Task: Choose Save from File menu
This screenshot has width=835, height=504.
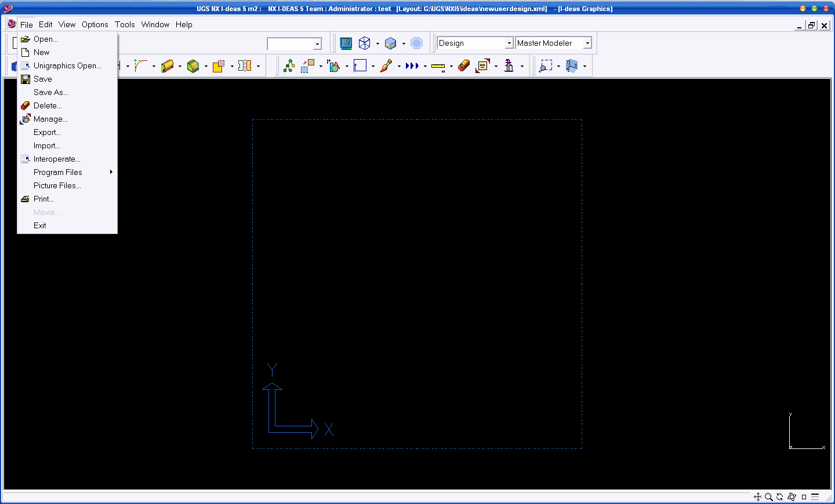Action: point(67,79)
